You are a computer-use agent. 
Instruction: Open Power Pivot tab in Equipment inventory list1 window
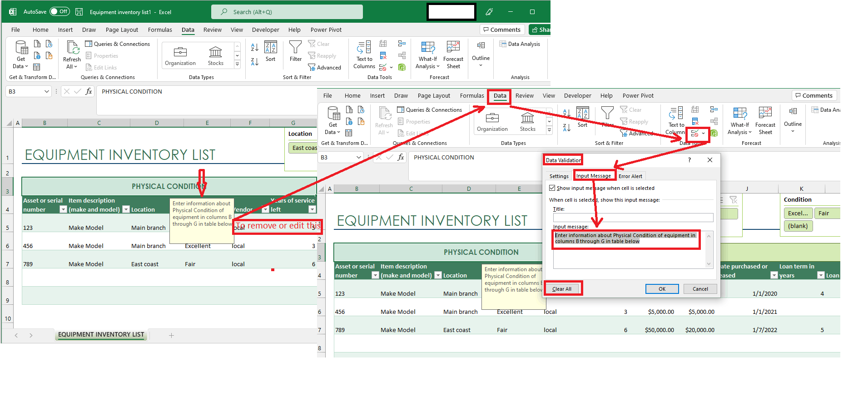click(x=326, y=30)
